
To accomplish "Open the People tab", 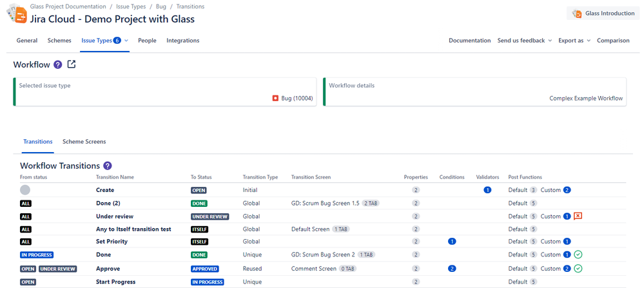I will 147,40.
